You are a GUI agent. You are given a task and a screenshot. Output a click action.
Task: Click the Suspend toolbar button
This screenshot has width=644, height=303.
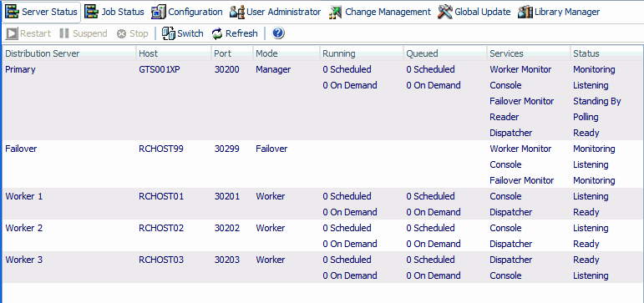pos(84,33)
